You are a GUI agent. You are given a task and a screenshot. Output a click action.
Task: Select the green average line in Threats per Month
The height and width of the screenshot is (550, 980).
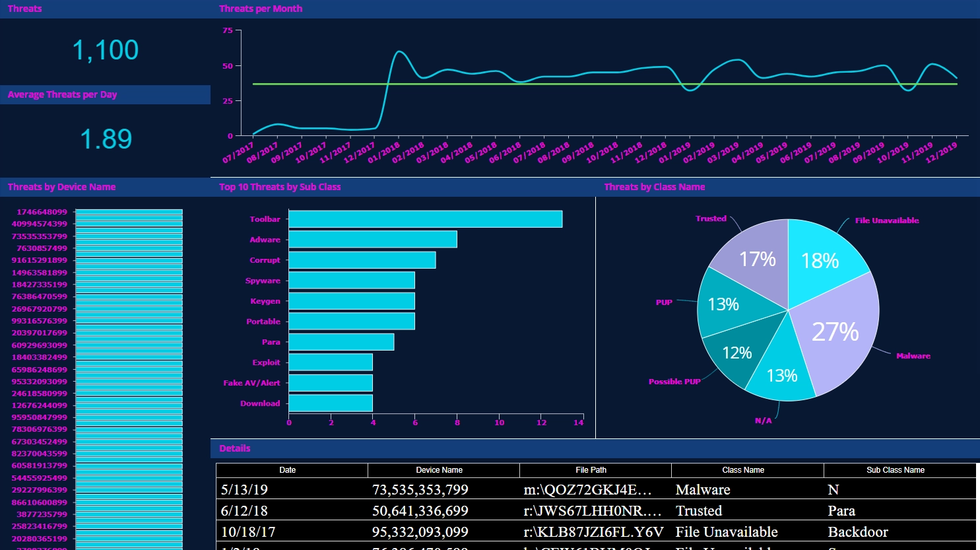pos(528,84)
